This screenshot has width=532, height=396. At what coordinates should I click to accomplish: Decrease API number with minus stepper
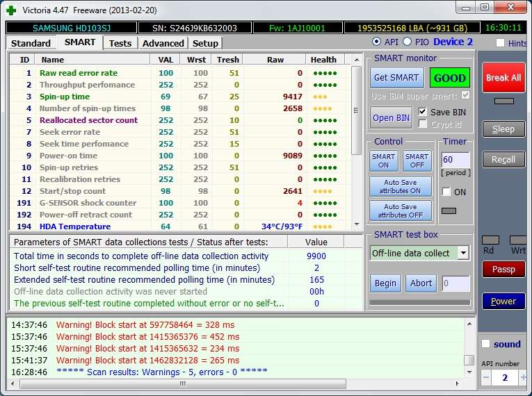click(486, 377)
